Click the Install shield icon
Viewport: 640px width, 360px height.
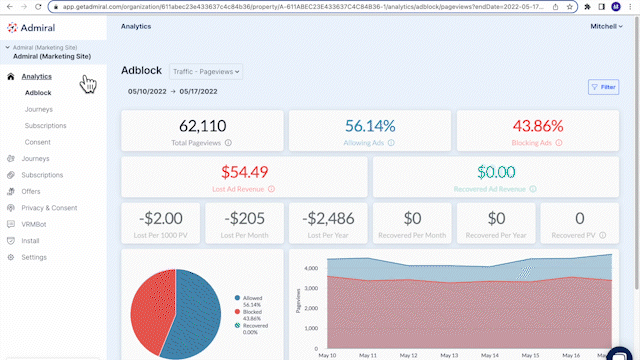tap(11, 241)
